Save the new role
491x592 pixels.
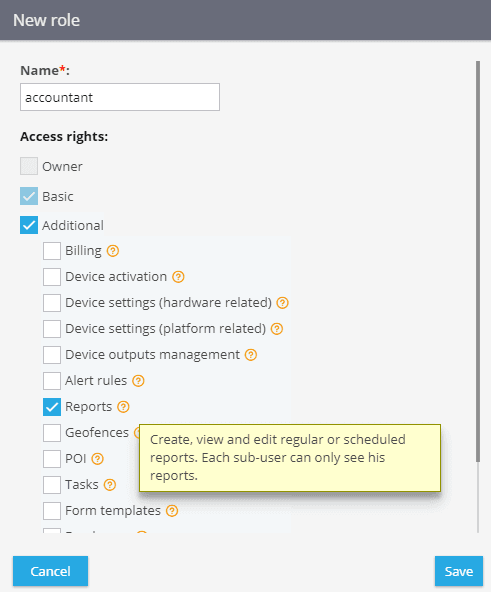[459, 571]
